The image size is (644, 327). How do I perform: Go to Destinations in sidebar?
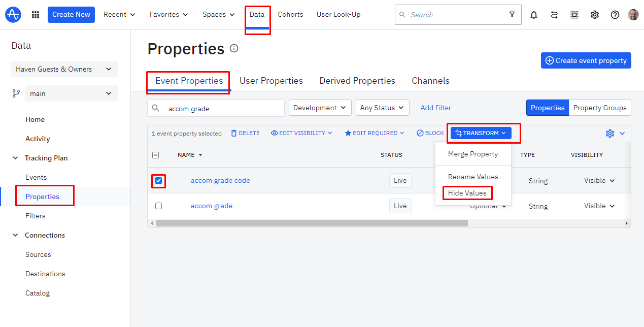[x=45, y=274]
